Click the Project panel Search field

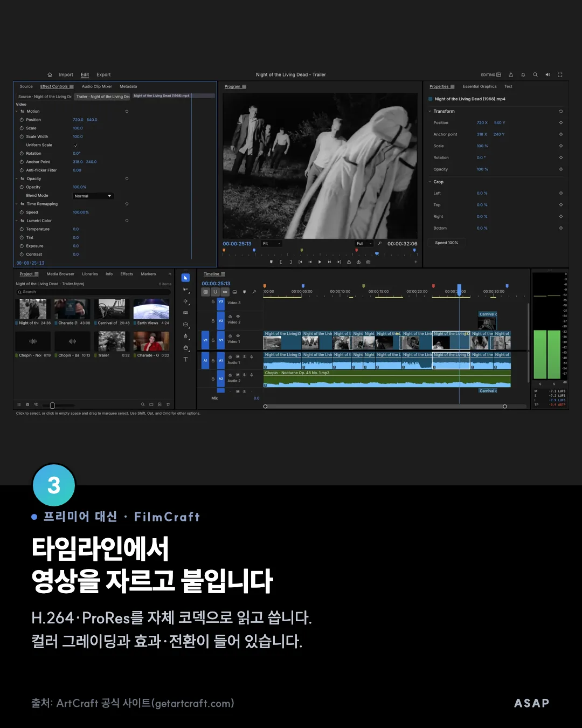[93, 292]
